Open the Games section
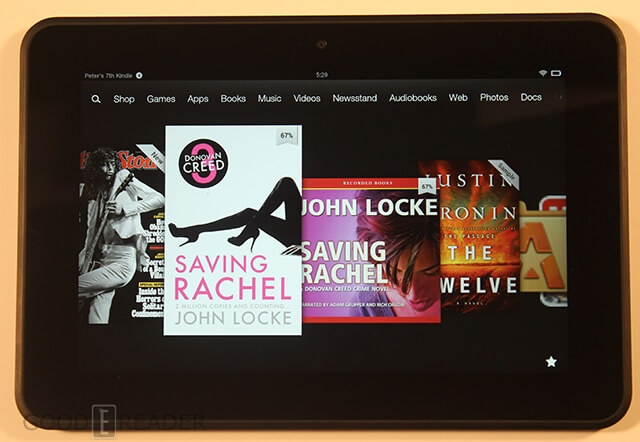This screenshot has width=640, height=442. (161, 99)
